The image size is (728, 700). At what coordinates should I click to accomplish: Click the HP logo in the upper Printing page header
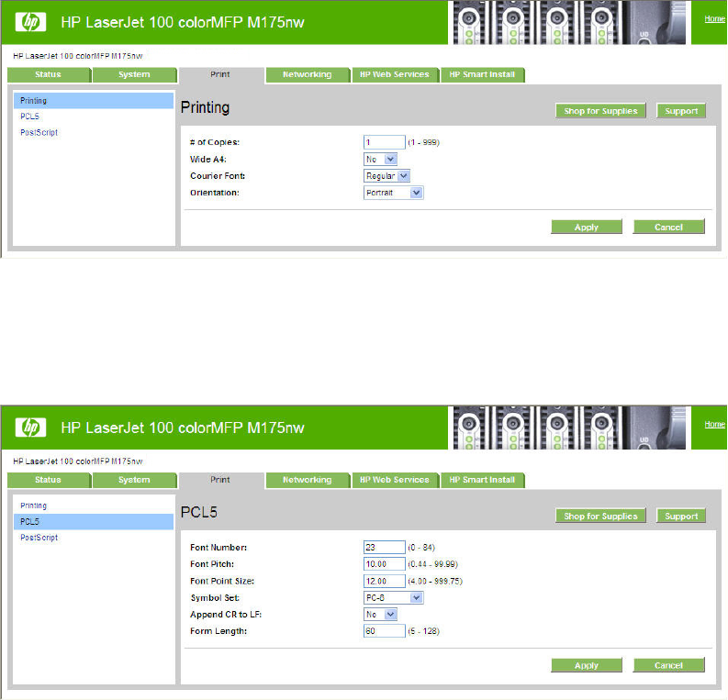click(x=30, y=22)
